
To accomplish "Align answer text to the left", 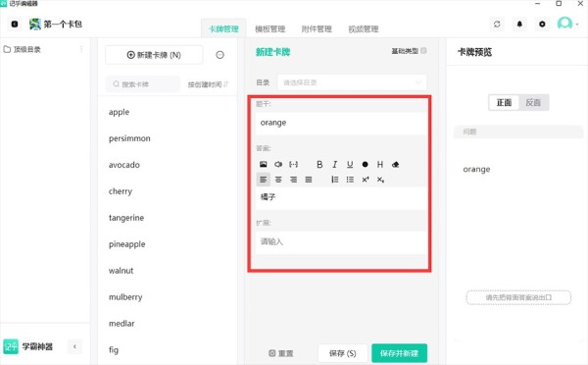I will click(x=264, y=180).
